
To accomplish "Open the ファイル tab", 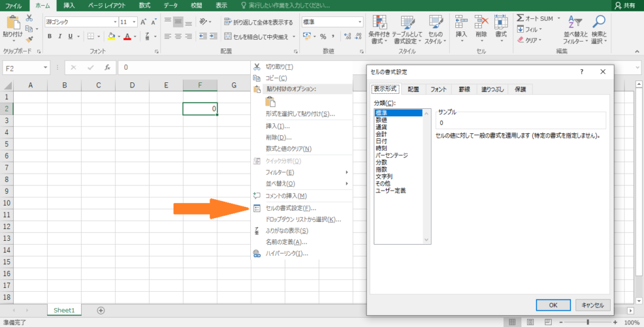I will pyautogui.click(x=14, y=6).
